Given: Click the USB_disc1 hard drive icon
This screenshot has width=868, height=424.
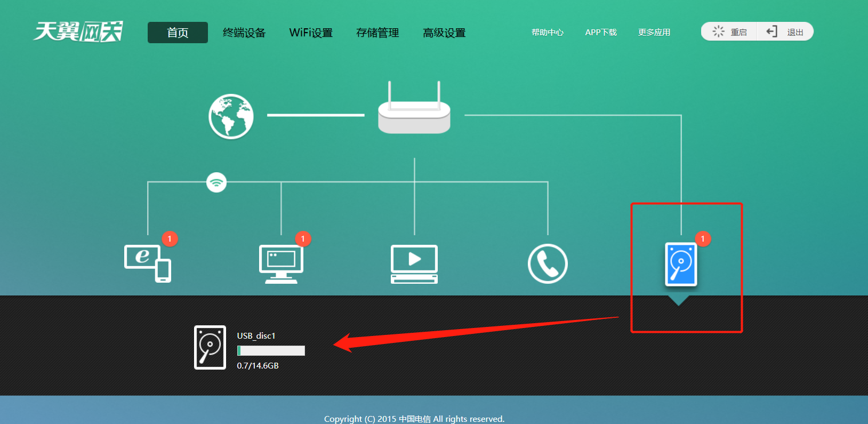Looking at the screenshot, I should 210,347.
